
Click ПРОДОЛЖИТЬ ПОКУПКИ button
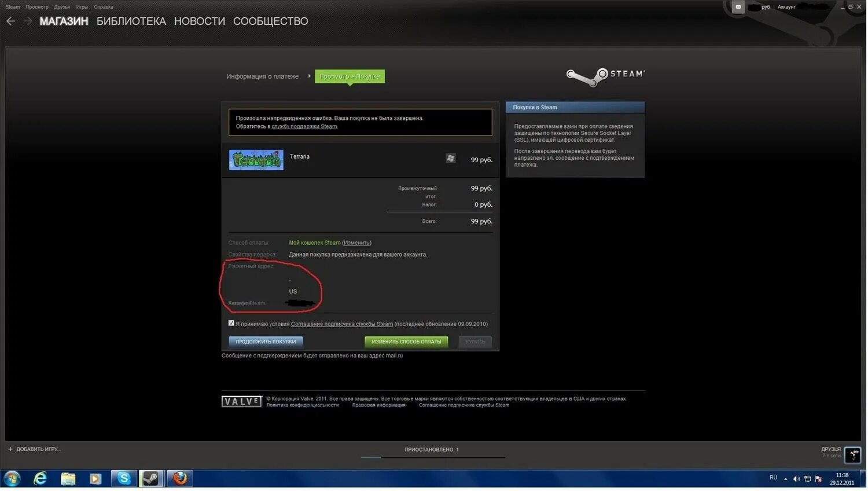pos(266,342)
